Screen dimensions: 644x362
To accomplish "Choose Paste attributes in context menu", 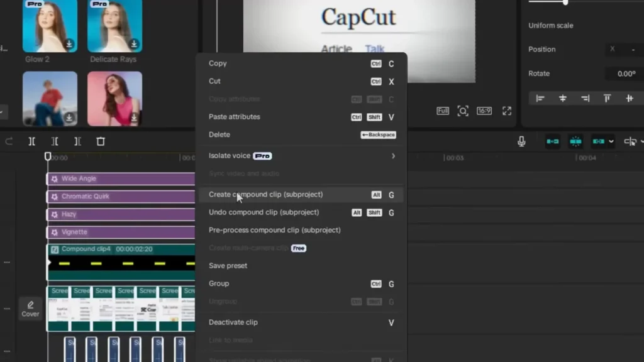I will pos(302,117).
